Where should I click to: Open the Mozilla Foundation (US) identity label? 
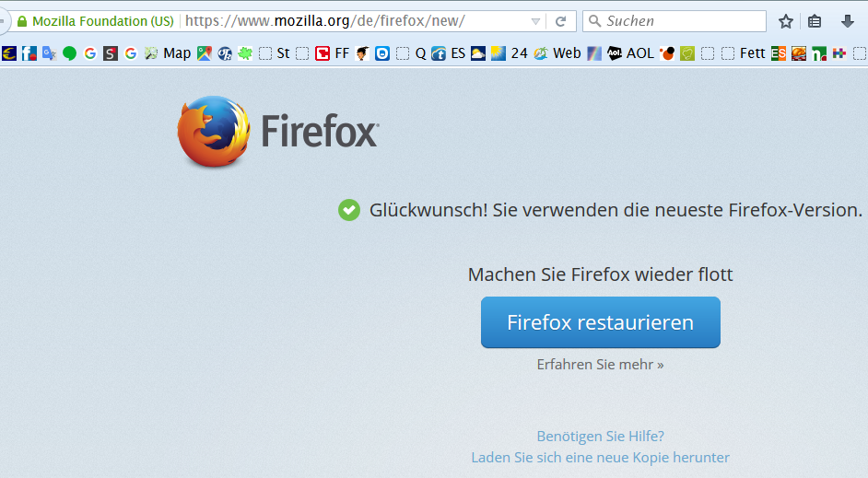click(103, 21)
